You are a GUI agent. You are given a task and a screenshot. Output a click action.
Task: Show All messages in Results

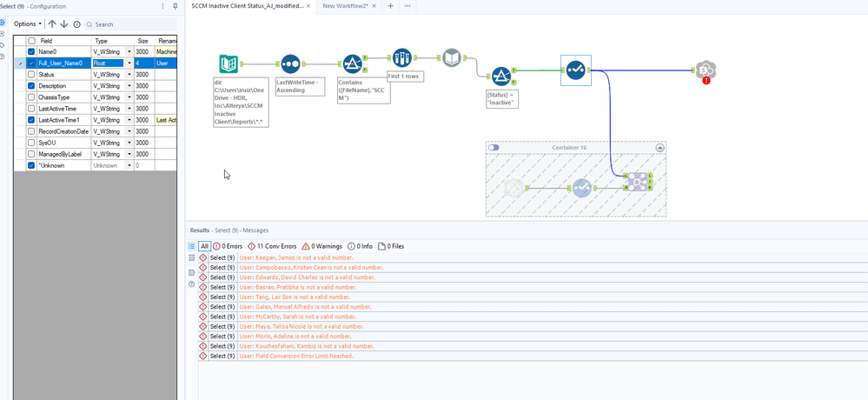(x=204, y=246)
